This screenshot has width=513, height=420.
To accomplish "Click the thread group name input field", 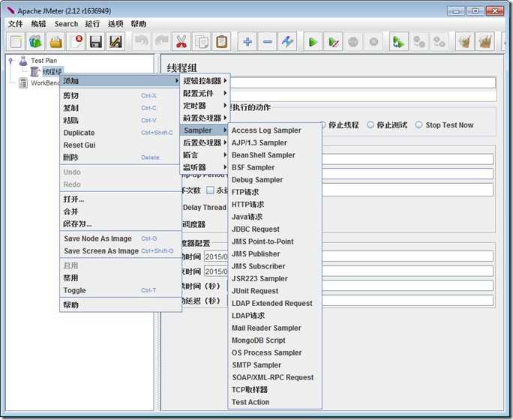I will (363, 82).
